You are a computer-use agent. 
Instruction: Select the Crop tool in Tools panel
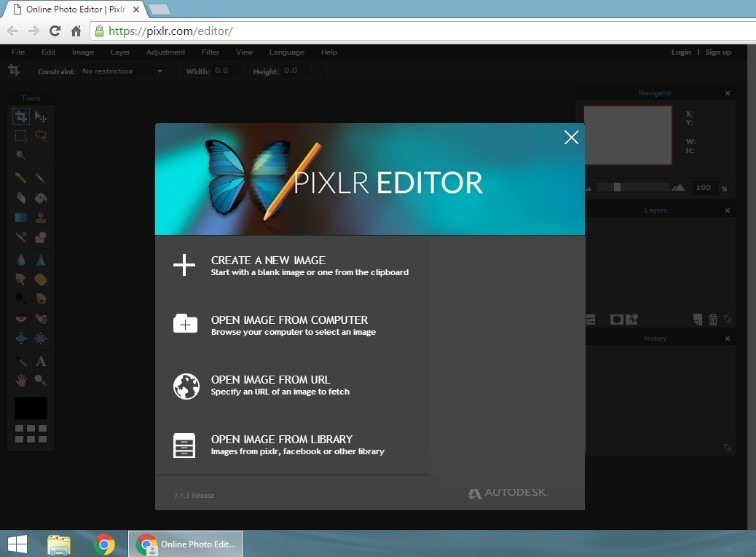tap(21, 116)
